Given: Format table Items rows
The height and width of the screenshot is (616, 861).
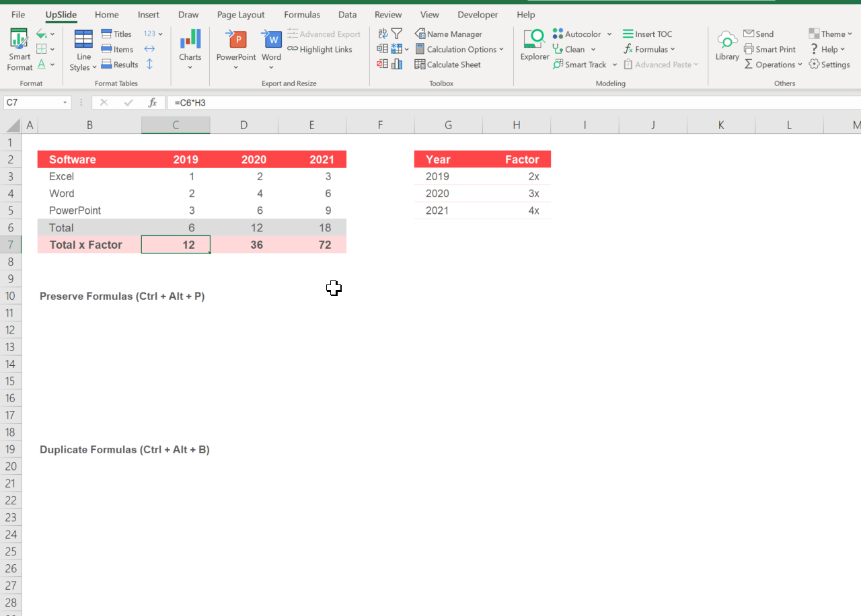Looking at the screenshot, I should (117, 49).
